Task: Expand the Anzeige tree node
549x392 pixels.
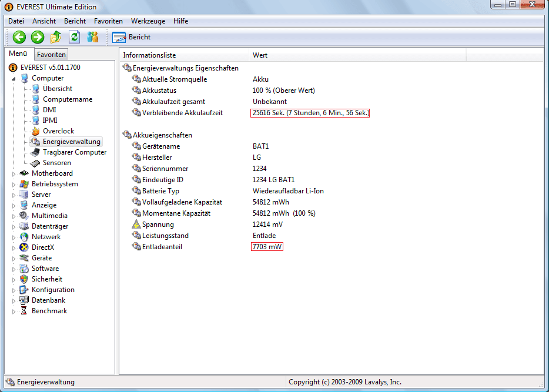Action: click(x=14, y=206)
